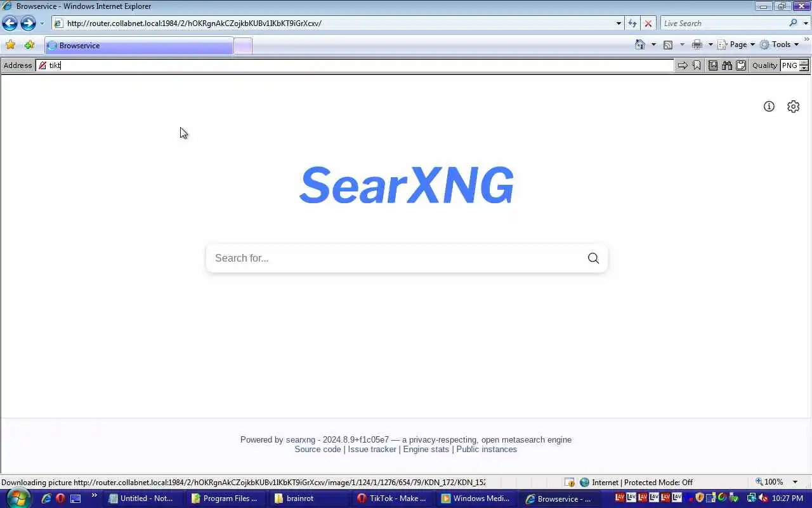Click the Quality PNG value field
Image resolution: width=812 pixels, height=508 pixels.
(x=789, y=65)
